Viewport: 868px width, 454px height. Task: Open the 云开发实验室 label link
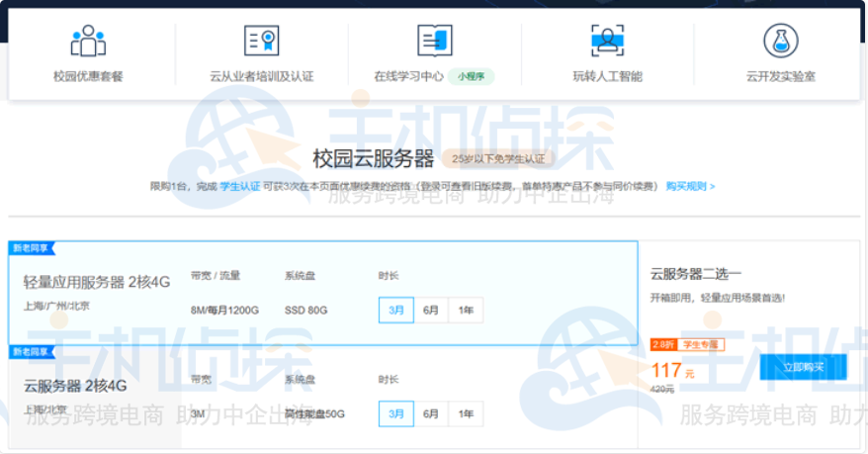point(780,76)
